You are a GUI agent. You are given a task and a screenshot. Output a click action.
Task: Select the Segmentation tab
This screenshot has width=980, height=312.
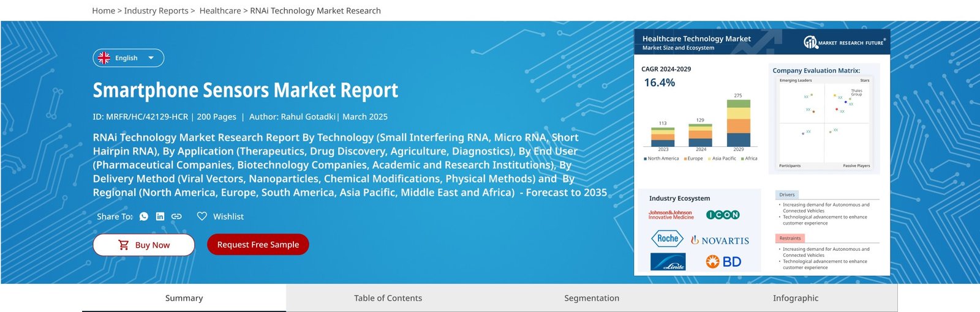[592, 298]
